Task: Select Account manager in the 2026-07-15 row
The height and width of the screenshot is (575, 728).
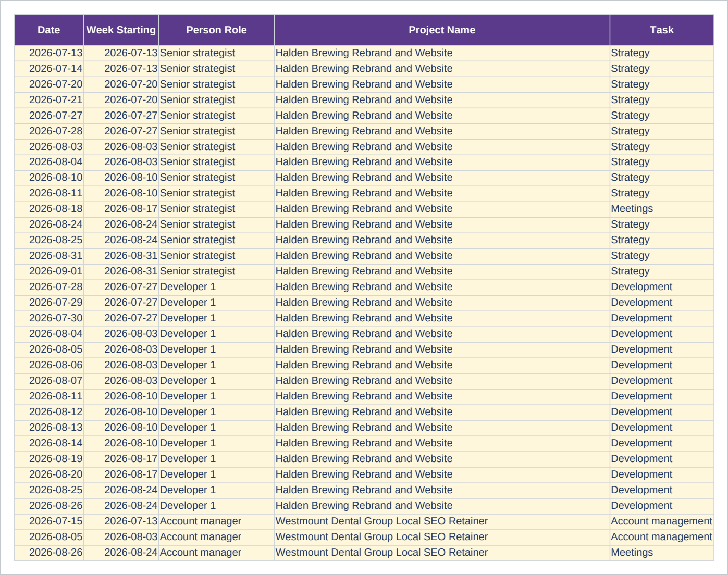Action: [216, 521]
